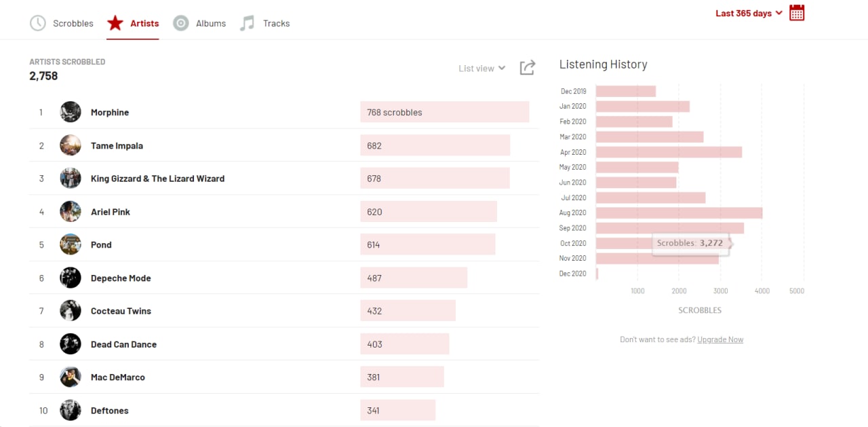The image size is (868, 427).
Task: Select the Aug 2020 history bar
Action: pos(679,213)
